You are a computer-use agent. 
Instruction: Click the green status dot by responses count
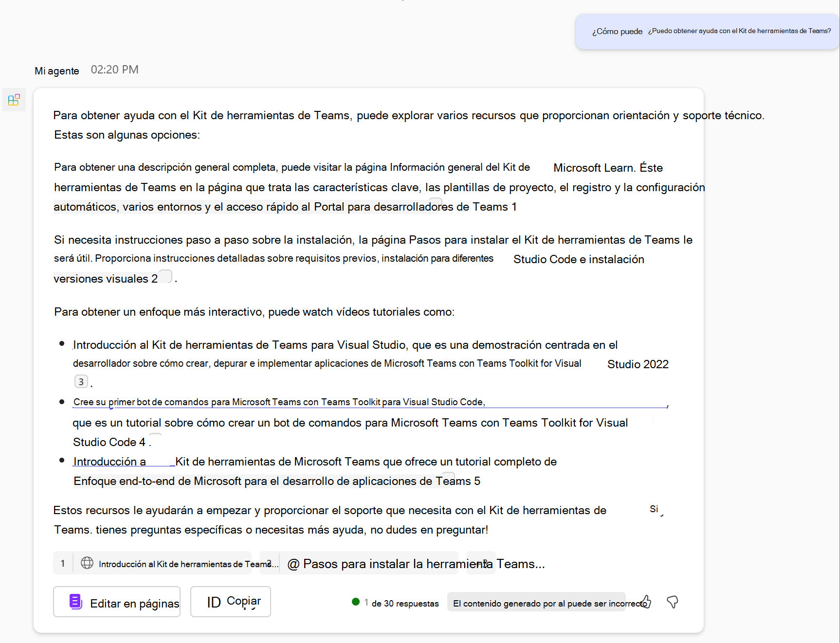(356, 602)
